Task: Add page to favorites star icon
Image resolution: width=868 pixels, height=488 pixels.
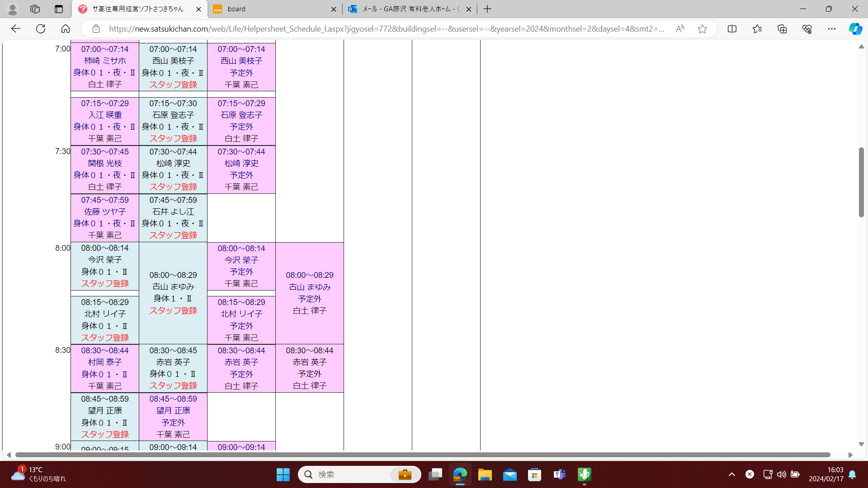Action: pos(702,29)
